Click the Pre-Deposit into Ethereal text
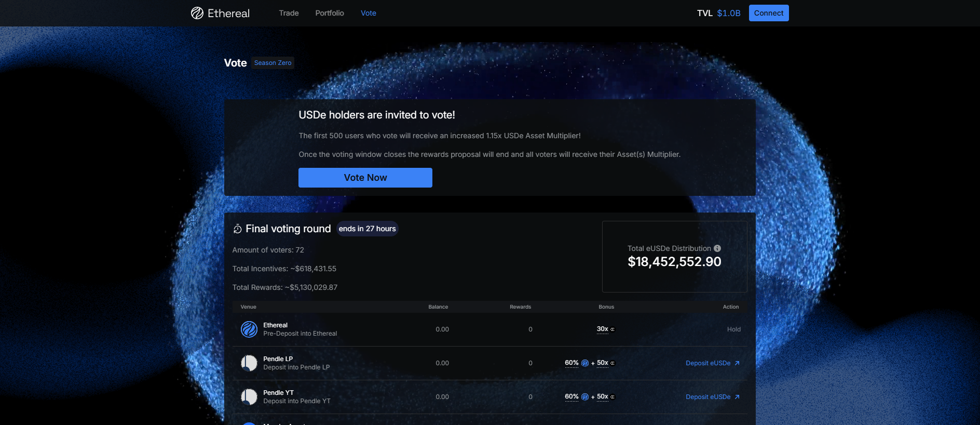 (300, 334)
